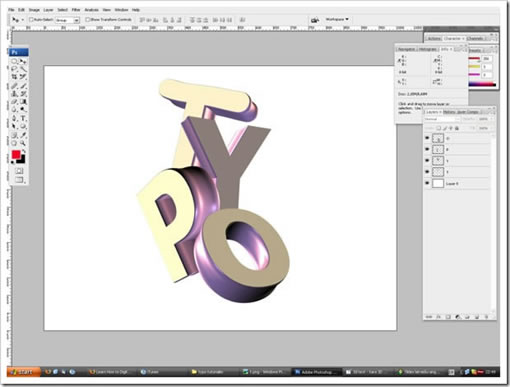The height and width of the screenshot is (387, 510).
Task: Click the Windows Start button
Action: tap(24, 372)
